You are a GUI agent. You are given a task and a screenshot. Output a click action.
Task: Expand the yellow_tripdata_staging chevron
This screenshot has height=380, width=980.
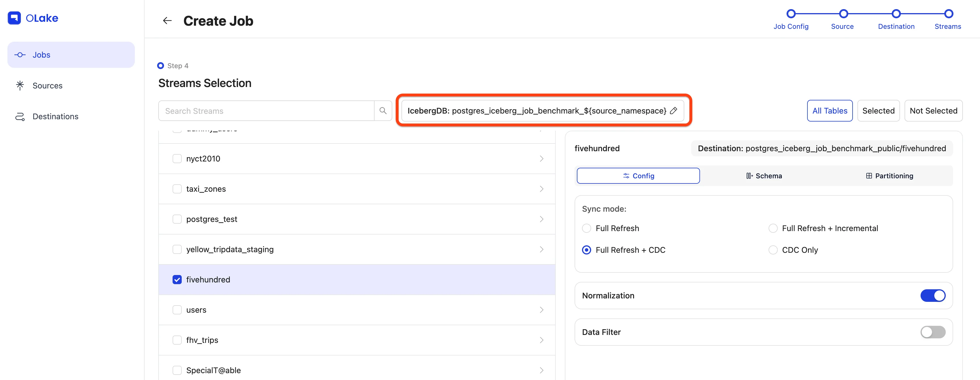541,250
